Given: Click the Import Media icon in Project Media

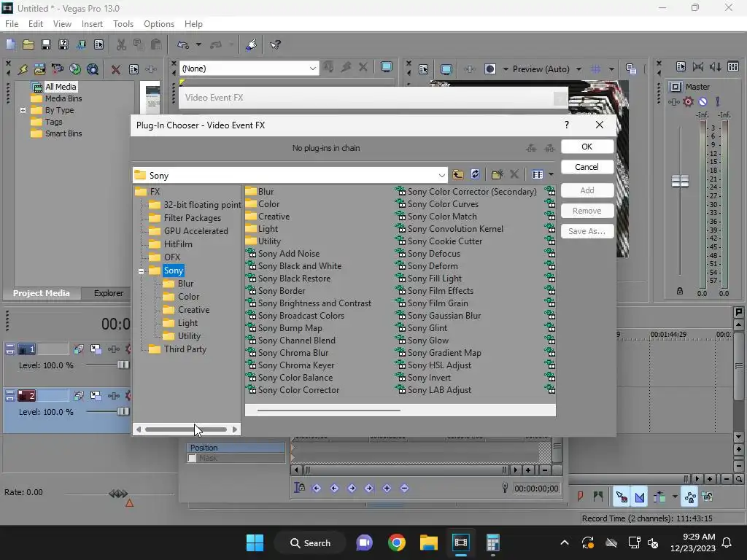Looking at the screenshot, I should pyautogui.click(x=39, y=69).
